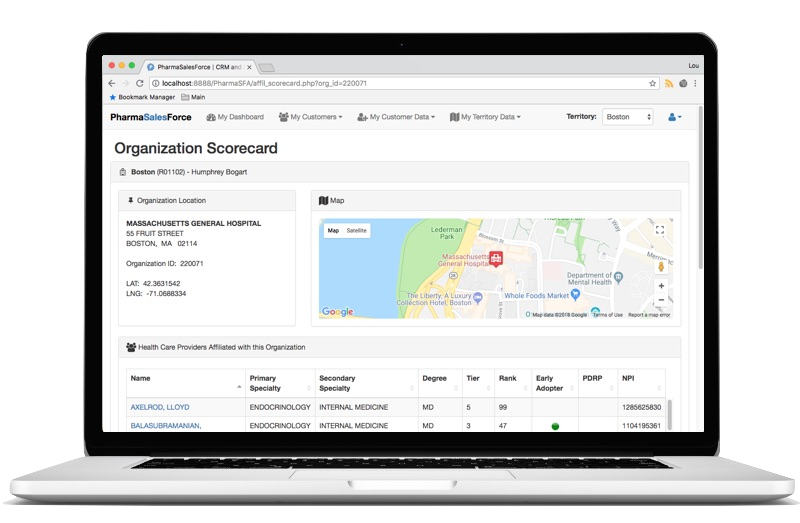Viewport: 800px width, 523px height.
Task: Click AXELROD row rank value 99
Action: (503, 407)
